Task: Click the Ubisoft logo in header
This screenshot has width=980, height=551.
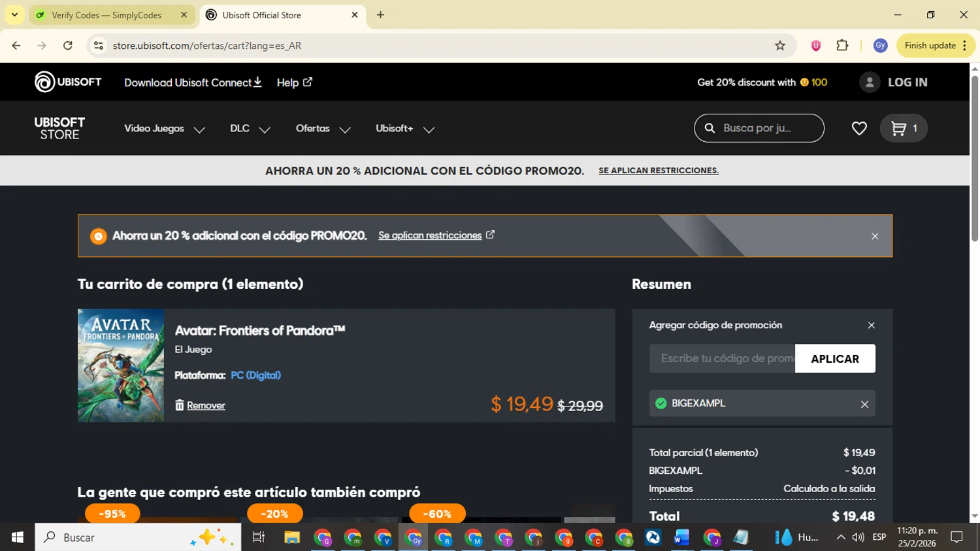Action: 68,82
